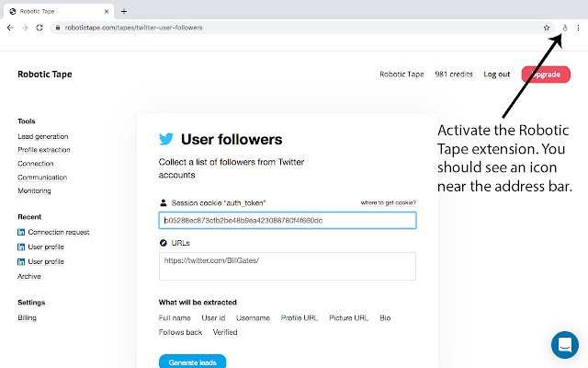The image size is (588, 368).
Task: Go back to previous page
Action: point(10,28)
